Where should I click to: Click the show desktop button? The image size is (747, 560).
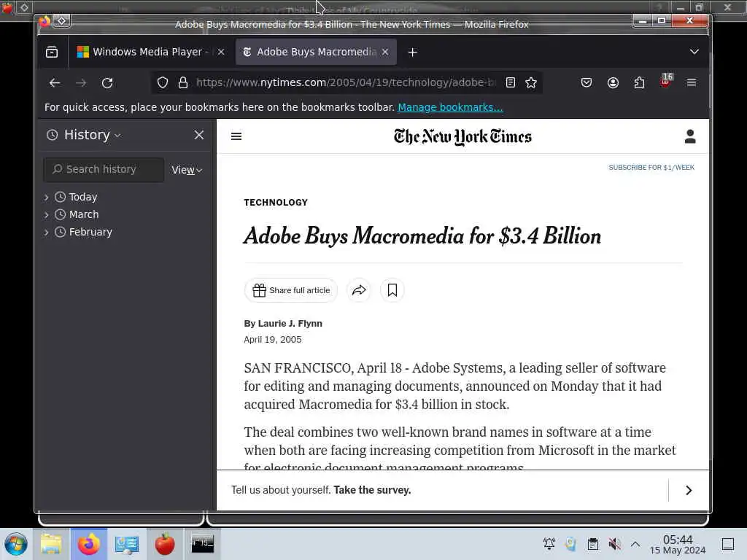click(x=728, y=544)
